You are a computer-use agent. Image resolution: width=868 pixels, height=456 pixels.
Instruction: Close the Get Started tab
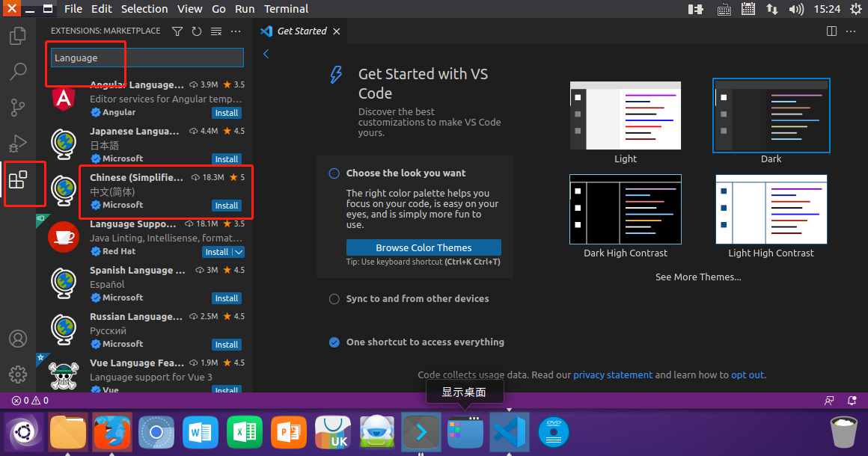tap(336, 31)
